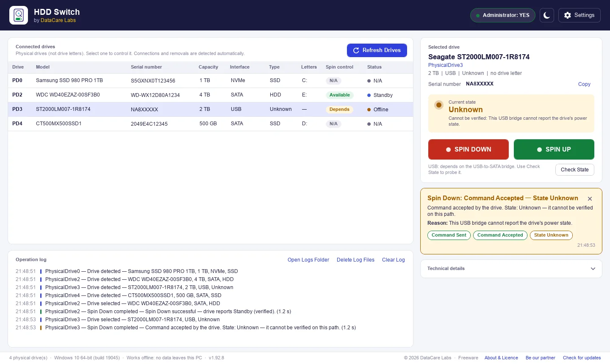Click the Model column header

pos(43,67)
